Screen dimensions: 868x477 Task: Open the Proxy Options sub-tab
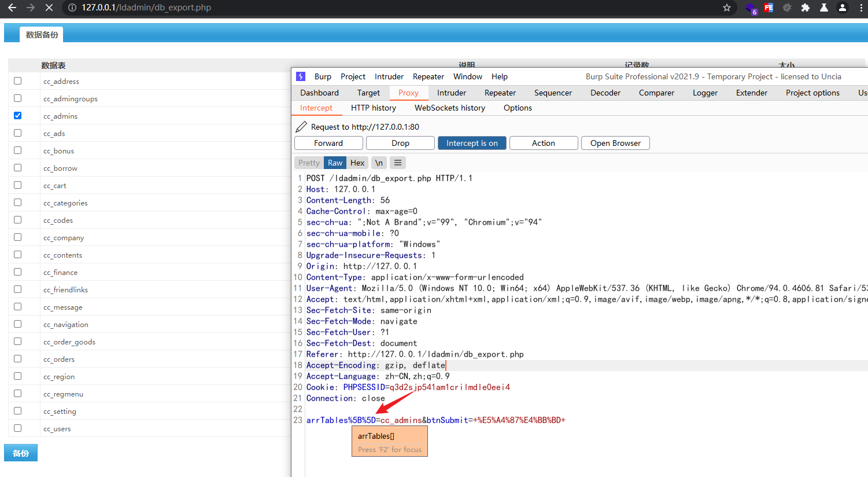tap(518, 108)
